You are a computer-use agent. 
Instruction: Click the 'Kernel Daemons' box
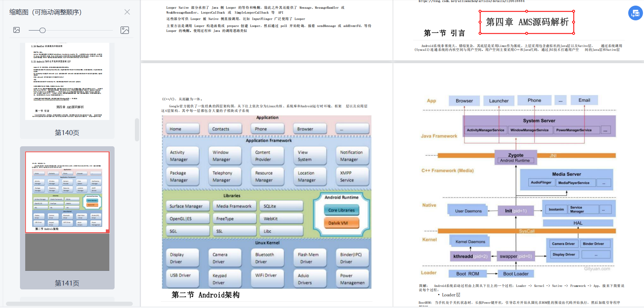point(470,242)
